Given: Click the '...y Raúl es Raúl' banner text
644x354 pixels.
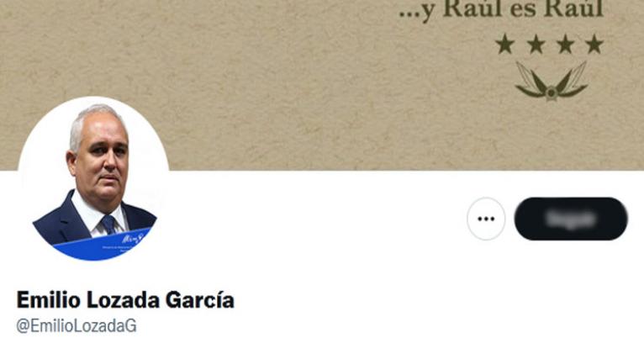Looking at the screenshot, I should coord(501,10).
